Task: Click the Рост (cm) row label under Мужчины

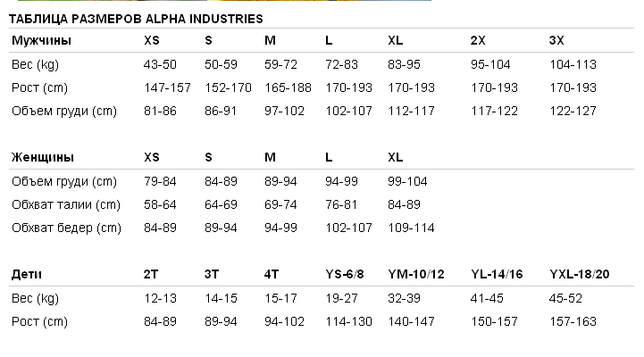Action: (39, 87)
